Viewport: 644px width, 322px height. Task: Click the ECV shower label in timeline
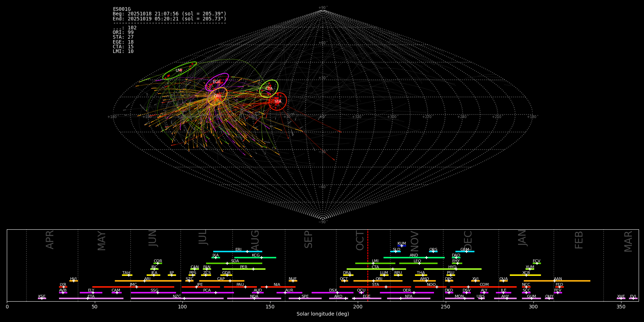tap(536, 261)
